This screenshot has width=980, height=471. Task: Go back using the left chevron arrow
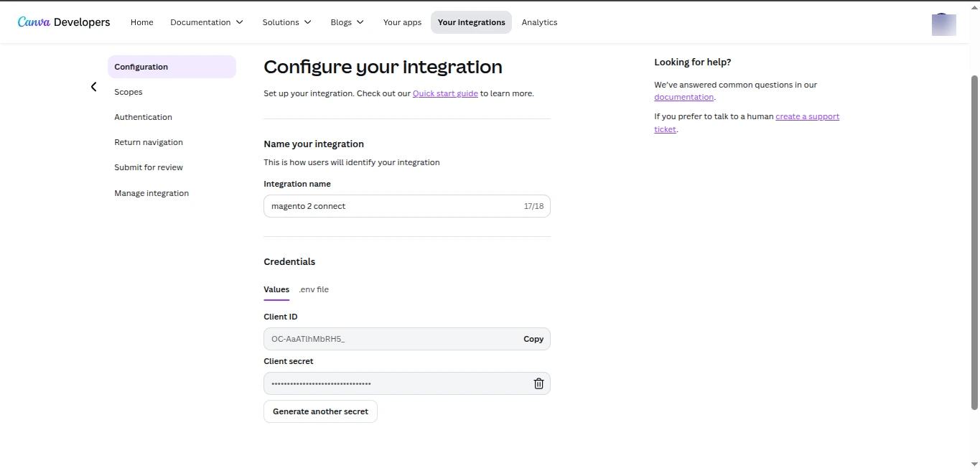[93, 87]
